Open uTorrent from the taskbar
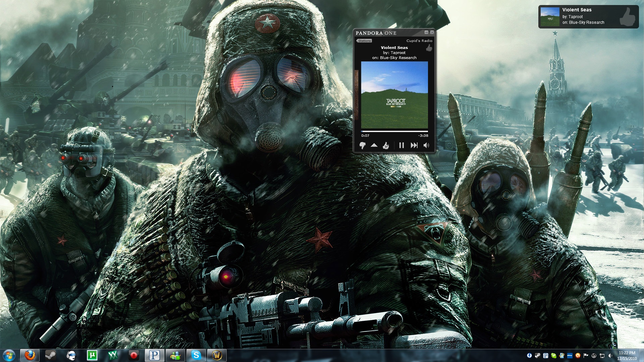This screenshot has width=644, height=362. (92, 355)
